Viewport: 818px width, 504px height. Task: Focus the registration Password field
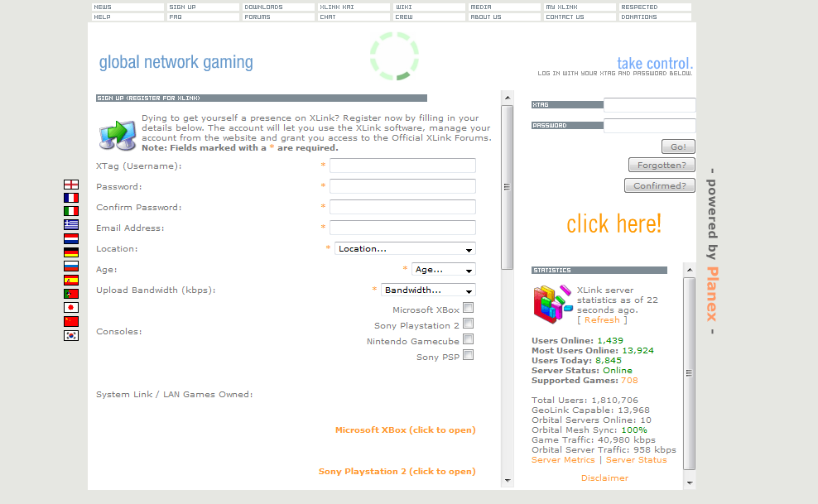pos(402,186)
